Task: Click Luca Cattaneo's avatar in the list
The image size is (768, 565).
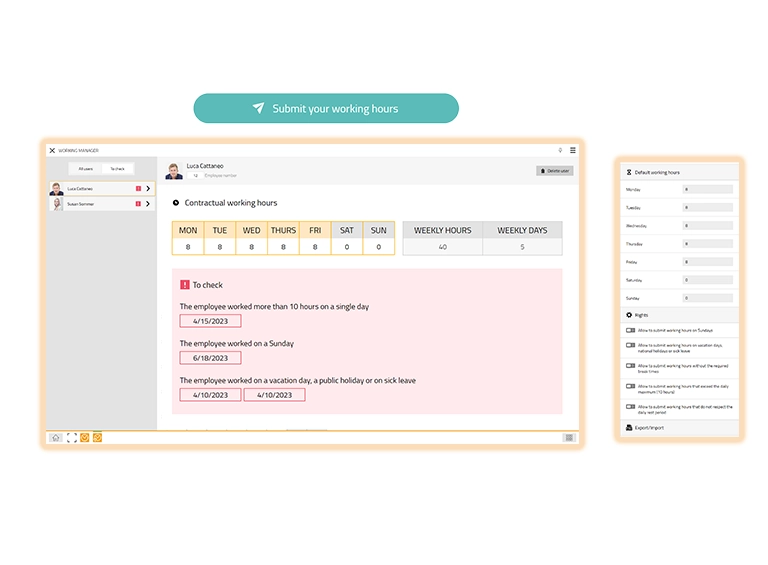Action: [x=57, y=189]
